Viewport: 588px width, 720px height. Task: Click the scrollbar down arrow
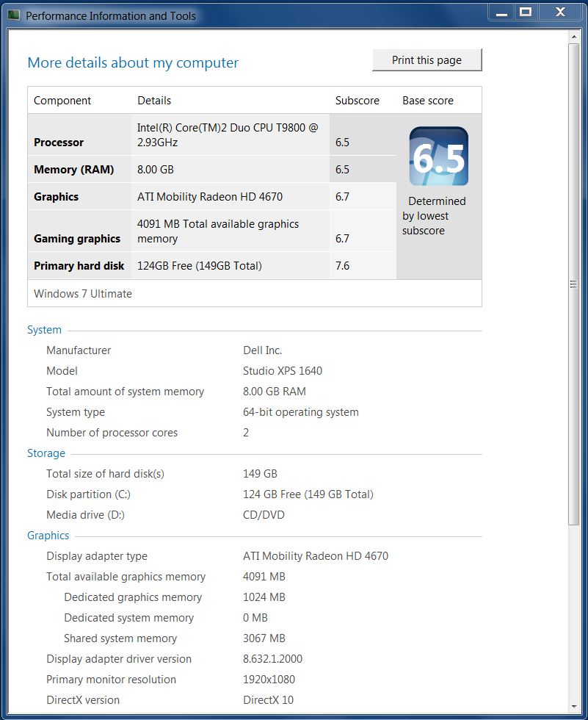573,707
